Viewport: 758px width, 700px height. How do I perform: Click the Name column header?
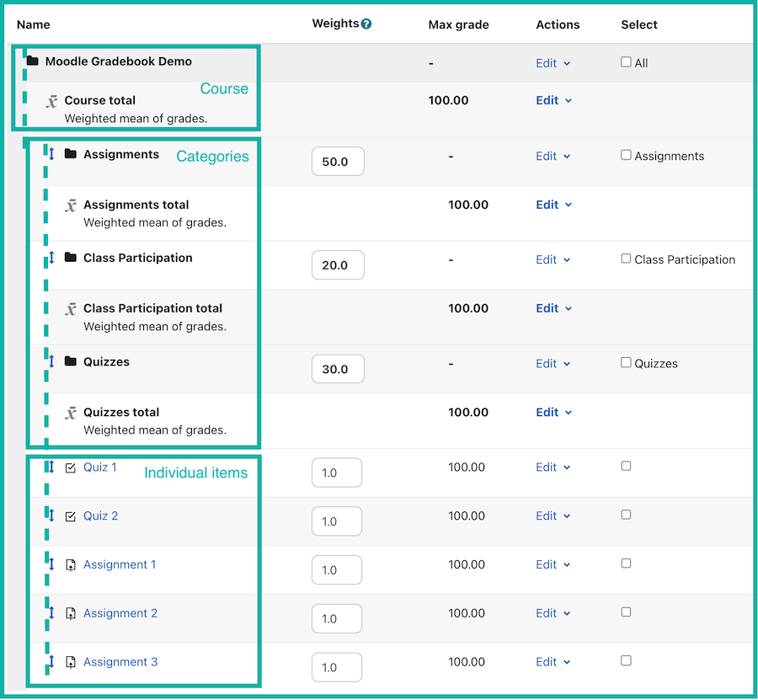point(34,24)
